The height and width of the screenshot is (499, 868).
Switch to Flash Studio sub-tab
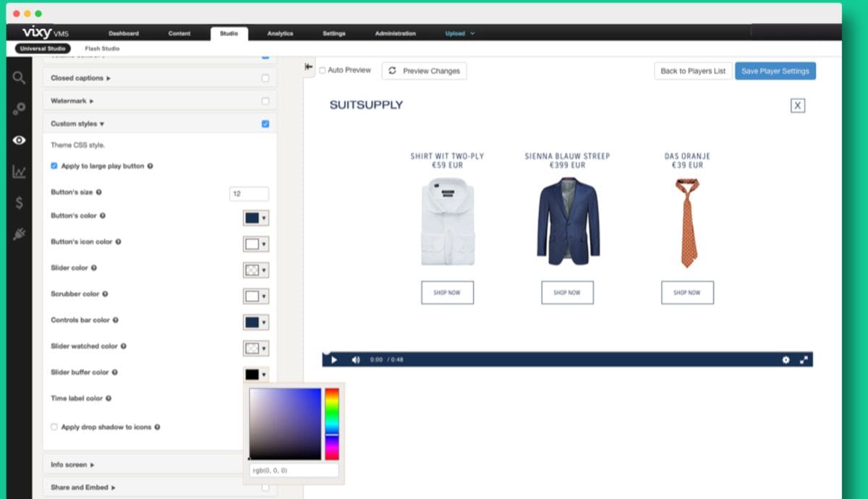(x=102, y=48)
